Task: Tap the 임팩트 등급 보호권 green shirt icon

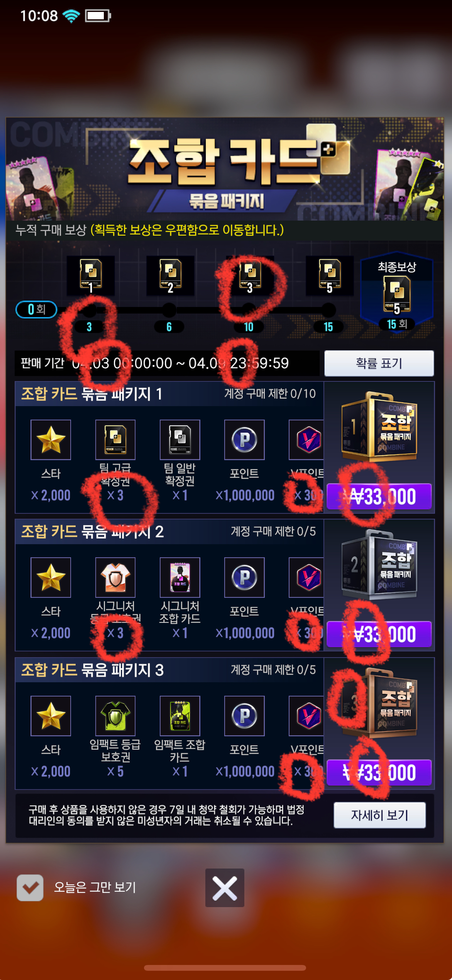Action: (115, 716)
